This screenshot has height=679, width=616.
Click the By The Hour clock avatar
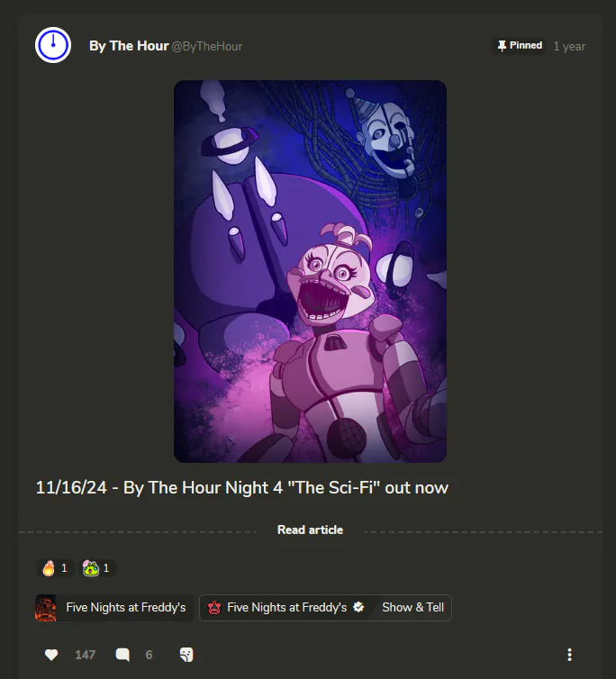point(53,45)
